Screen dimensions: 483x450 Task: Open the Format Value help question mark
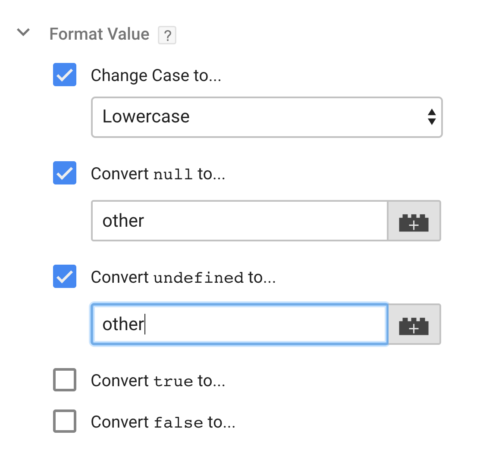(167, 35)
